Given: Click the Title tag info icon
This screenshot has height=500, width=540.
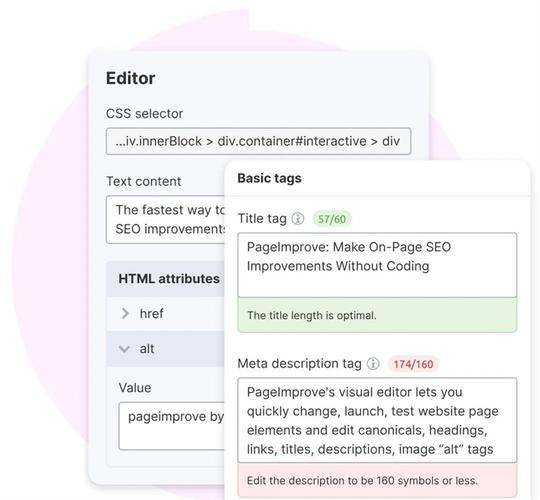Looking at the screenshot, I should click(x=298, y=218).
